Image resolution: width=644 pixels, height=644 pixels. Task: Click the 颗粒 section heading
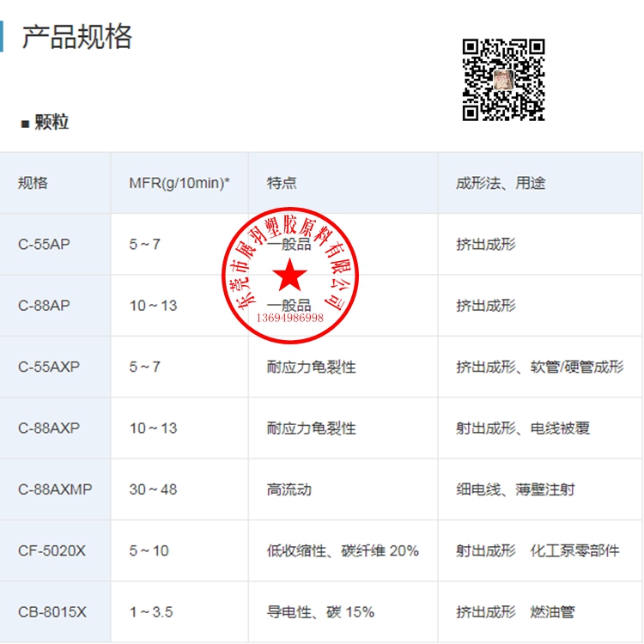52,123
